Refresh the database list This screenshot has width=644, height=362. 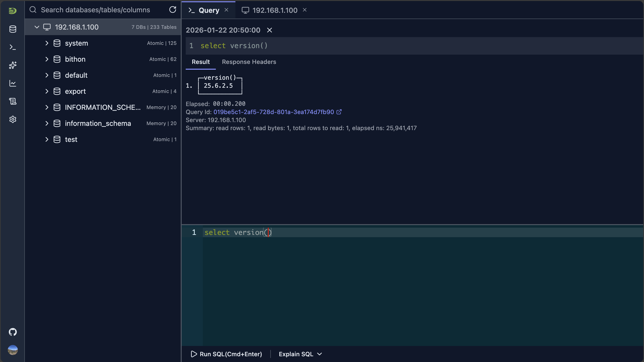click(173, 10)
